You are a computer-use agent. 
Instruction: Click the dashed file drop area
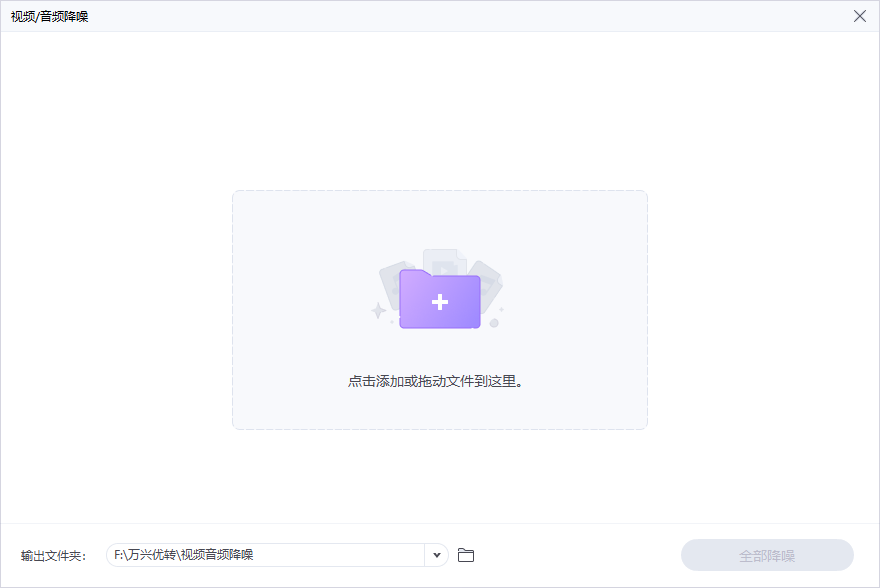coord(440,308)
